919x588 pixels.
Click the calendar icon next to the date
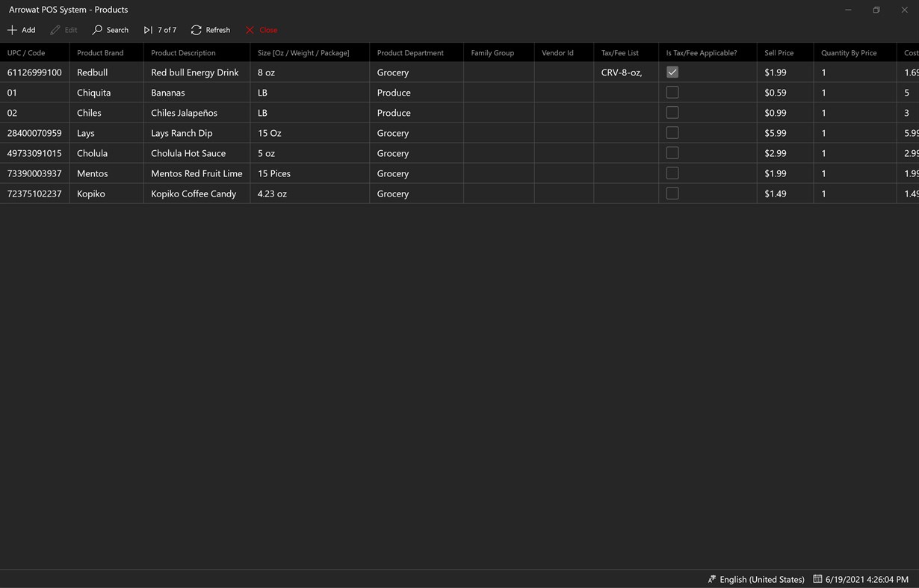(817, 579)
